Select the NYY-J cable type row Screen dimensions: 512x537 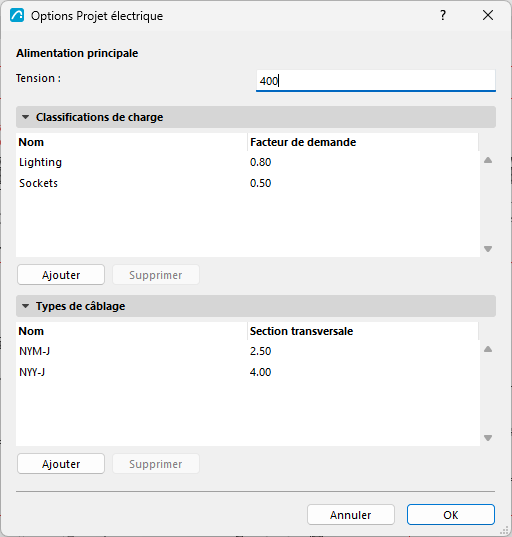tap(248, 372)
